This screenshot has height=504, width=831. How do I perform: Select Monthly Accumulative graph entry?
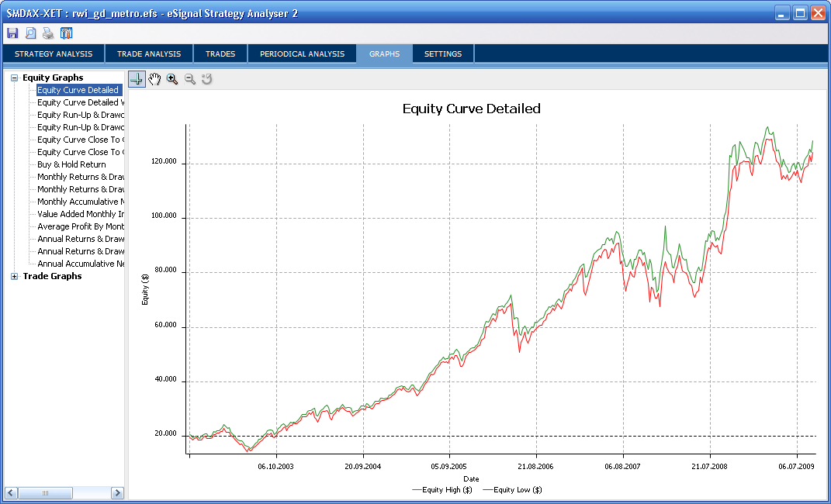pos(81,202)
